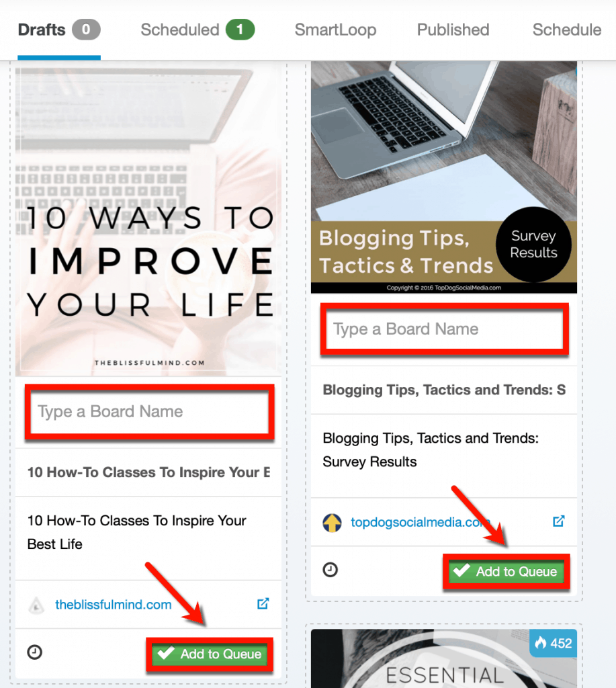Open the topdogsocialmedia.com link

pos(420,522)
